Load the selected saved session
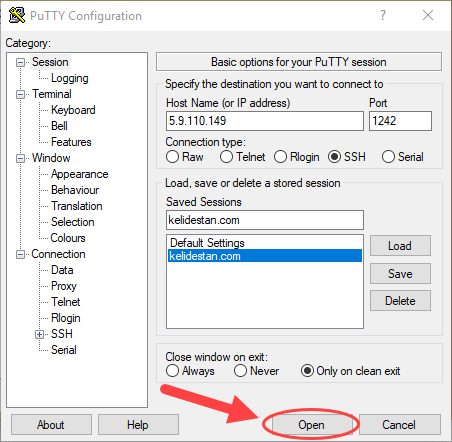 tap(400, 246)
